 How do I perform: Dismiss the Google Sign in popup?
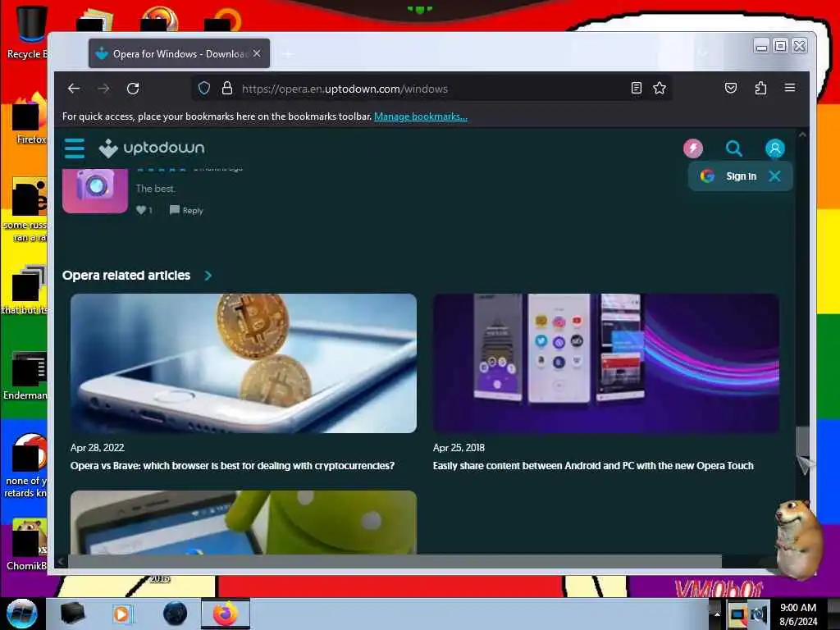pyautogui.click(x=774, y=176)
